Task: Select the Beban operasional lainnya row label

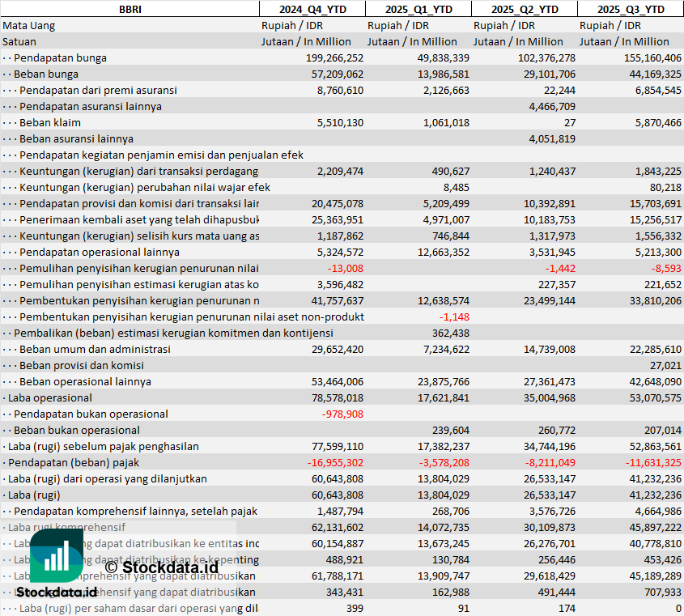Action: point(85,381)
